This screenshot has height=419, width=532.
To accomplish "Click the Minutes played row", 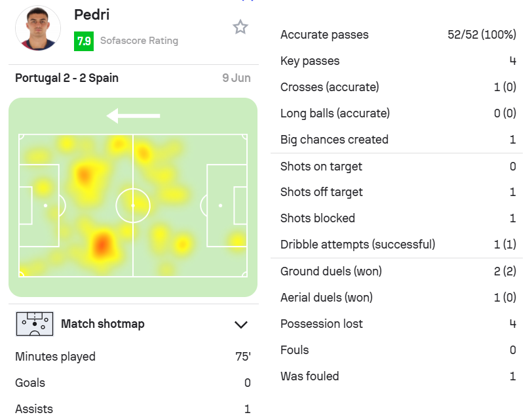I will coord(133,357).
